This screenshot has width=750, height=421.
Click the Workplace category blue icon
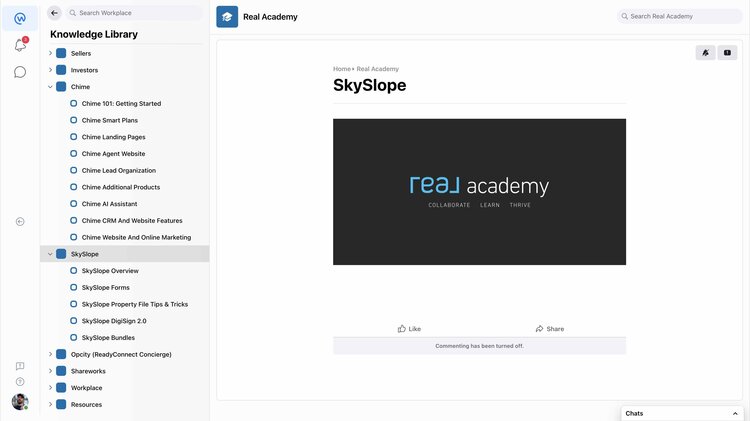tap(61, 388)
